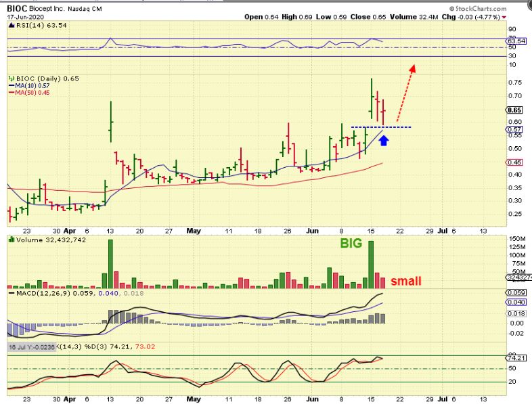
Task: Click the 63.54 RSI axis tag
Action: 516,41
